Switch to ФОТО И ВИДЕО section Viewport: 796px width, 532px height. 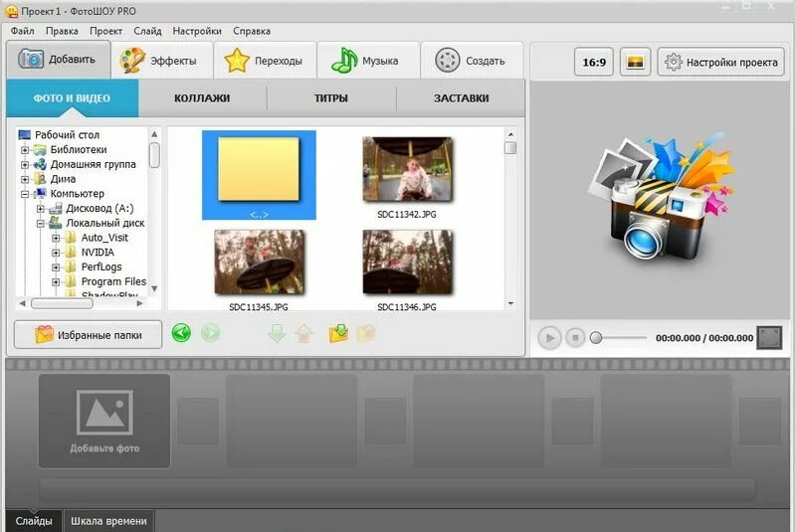coord(72,97)
